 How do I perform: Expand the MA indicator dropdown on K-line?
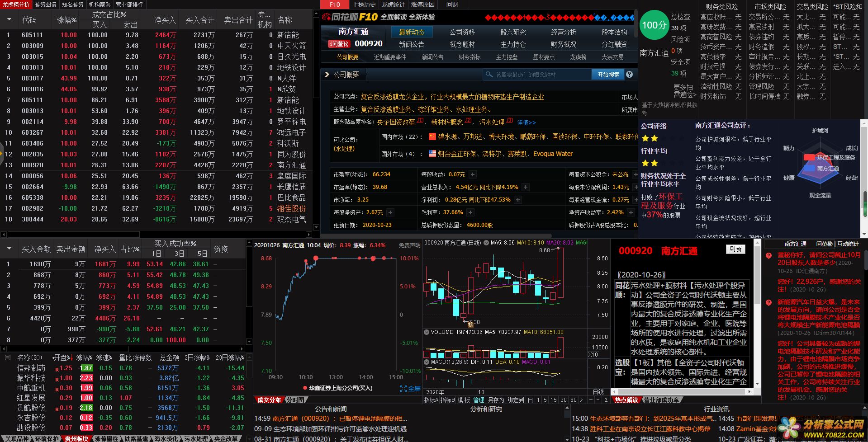pos(486,243)
